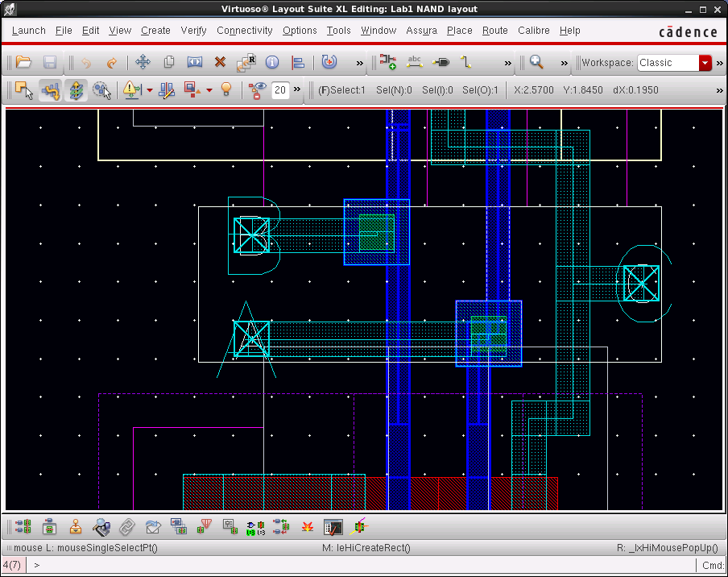Click the red explosion icon in the bottom toolbar

[308, 527]
